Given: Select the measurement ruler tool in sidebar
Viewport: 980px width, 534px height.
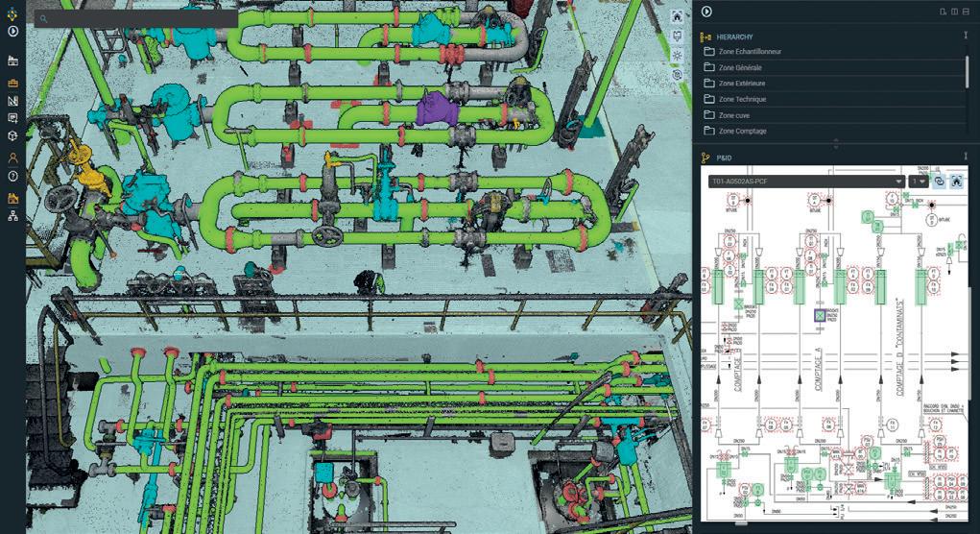Looking at the screenshot, I should coord(12,101).
